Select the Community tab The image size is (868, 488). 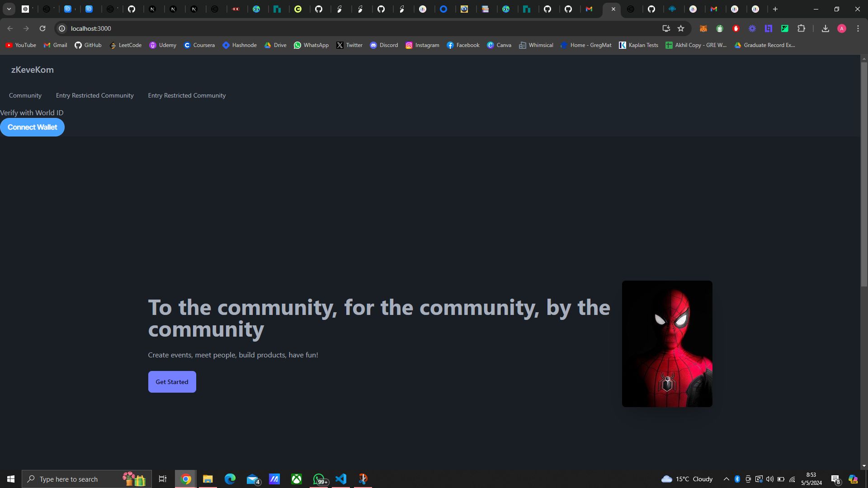25,95
